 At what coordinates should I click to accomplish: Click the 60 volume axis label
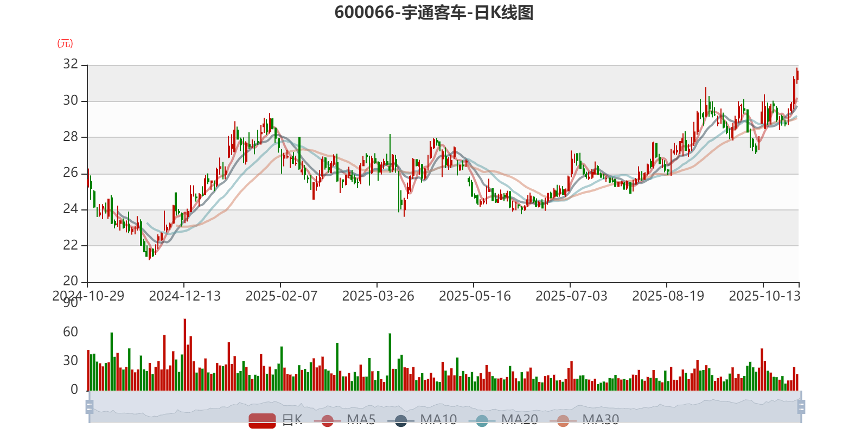coord(71,332)
